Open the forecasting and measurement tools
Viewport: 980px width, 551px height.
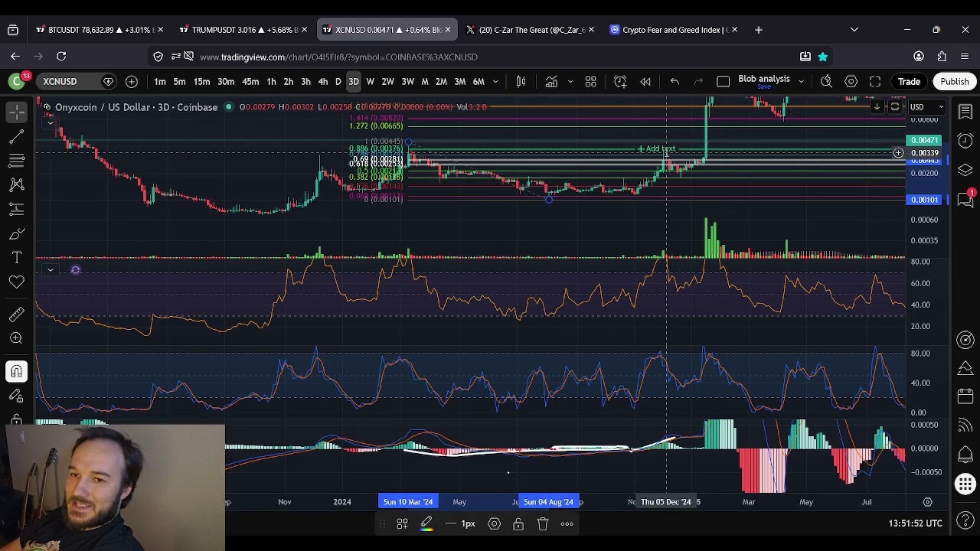16,209
